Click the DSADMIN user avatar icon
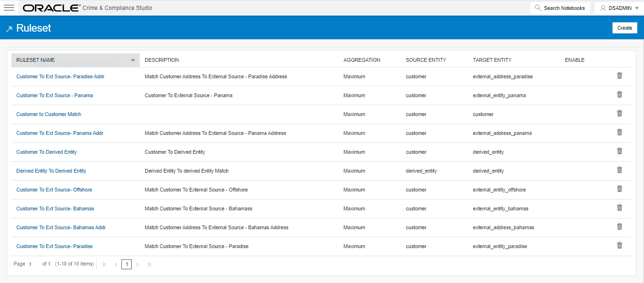This screenshot has width=644, height=283. [603, 8]
